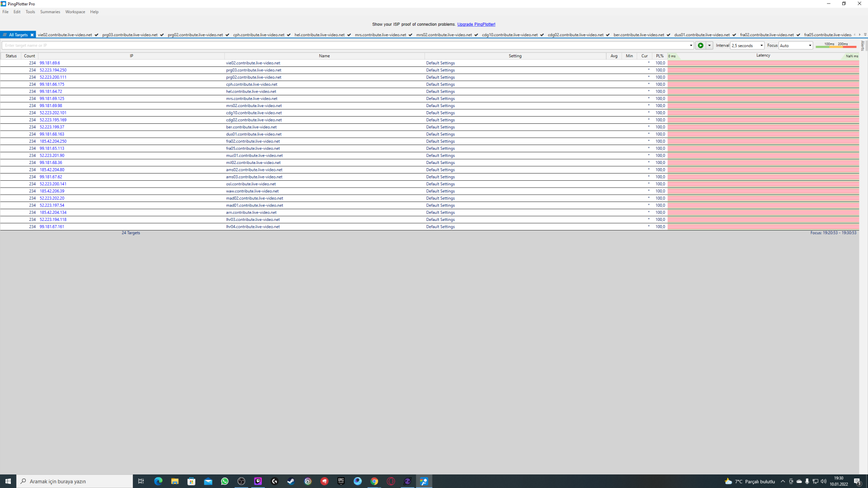Screen dimensions: 868x488
Task: Open PingPlotter from the Windows taskbar
Action: 424,481
